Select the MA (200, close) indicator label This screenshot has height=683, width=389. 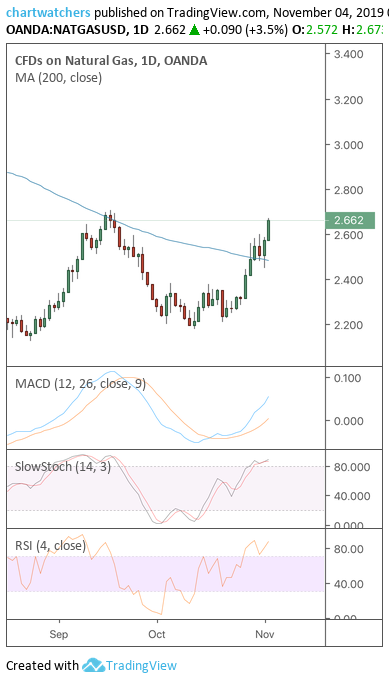click(x=59, y=78)
